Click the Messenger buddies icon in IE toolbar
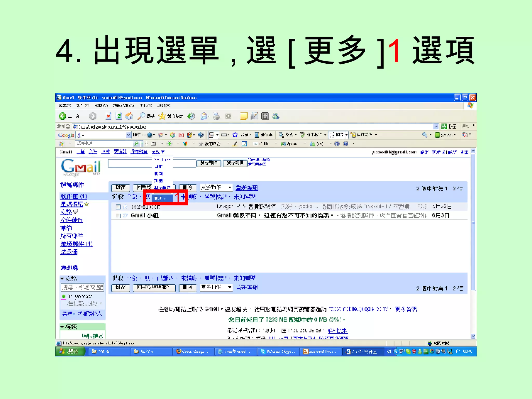Image resolution: width=532 pixels, height=399 pixels. tap(276, 116)
